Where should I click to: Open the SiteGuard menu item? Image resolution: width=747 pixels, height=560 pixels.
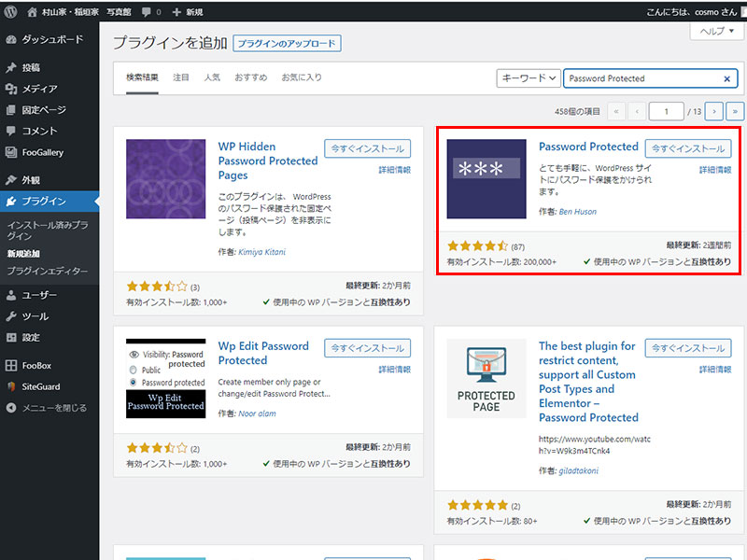pyautogui.click(x=41, y=386)
